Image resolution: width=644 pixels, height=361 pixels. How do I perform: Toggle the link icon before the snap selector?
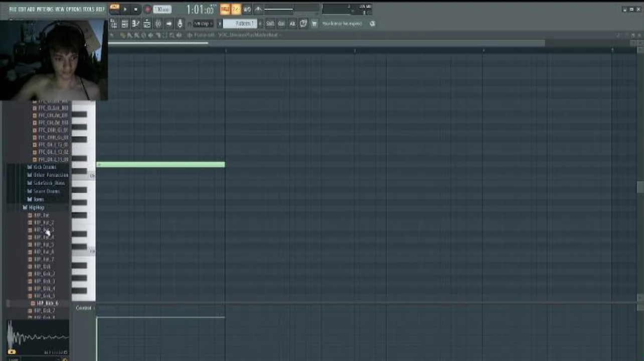pyautogui.click(x=190, y=24)
